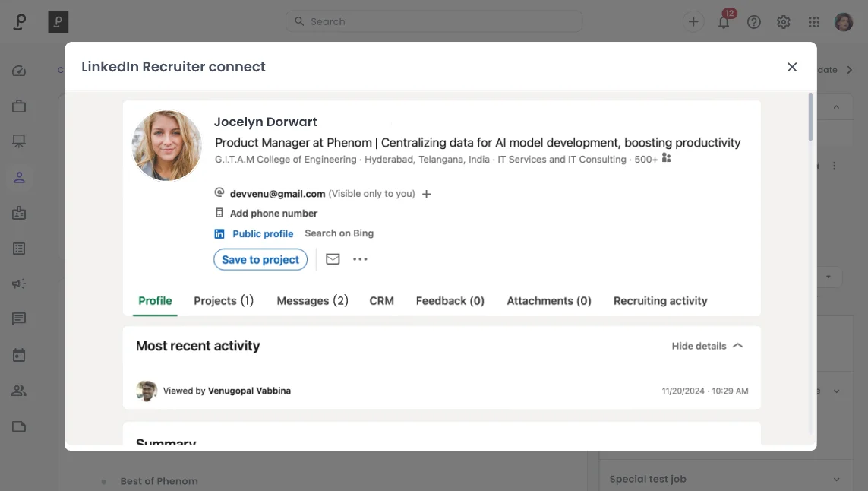Click the Venugopal Vabbina name link
868x491 pixels.
pos(249,391)
